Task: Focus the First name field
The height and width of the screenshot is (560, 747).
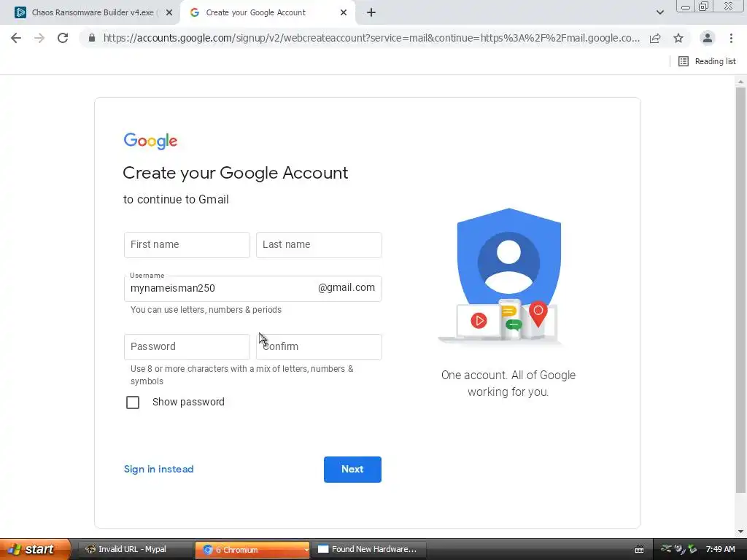Action: point(187,245)
